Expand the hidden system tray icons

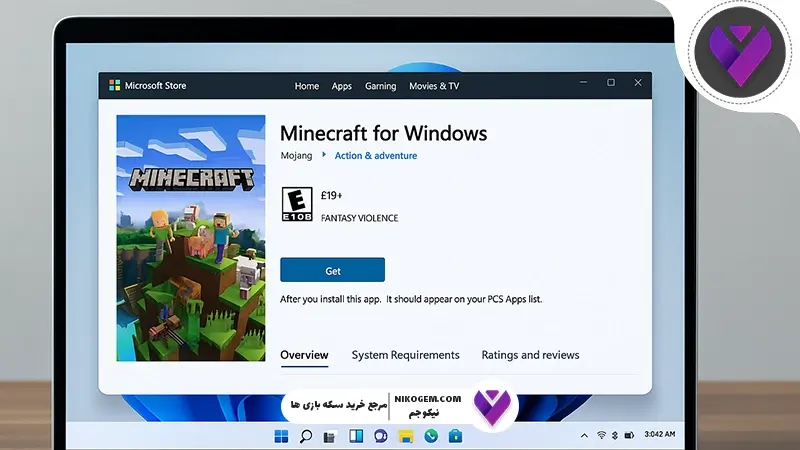point(584,435)
